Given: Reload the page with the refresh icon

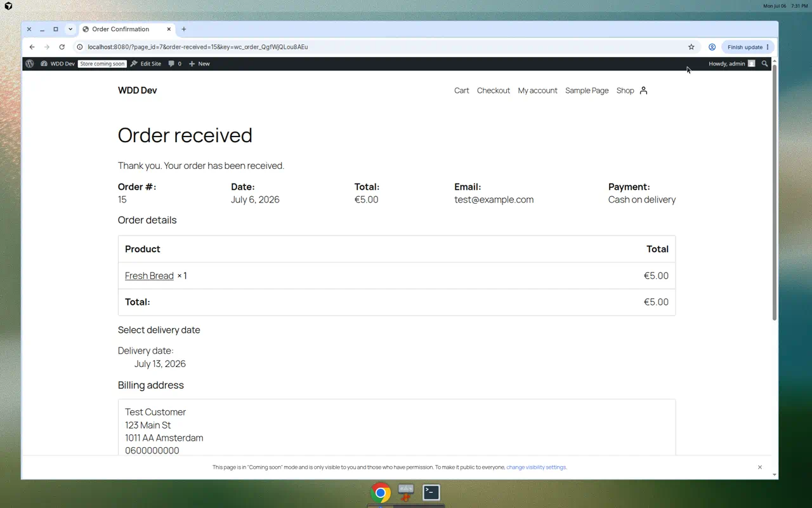Looking at the screenshot, I should [x=62, y=47].
